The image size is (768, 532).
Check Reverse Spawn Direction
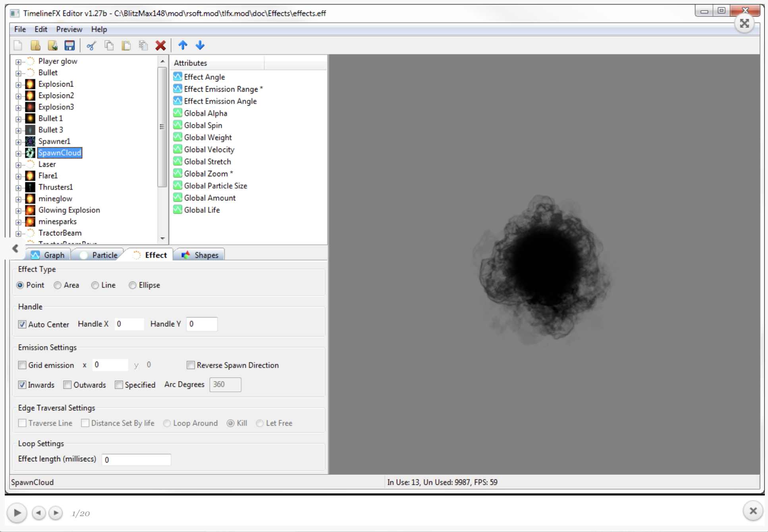coord(191,365)
